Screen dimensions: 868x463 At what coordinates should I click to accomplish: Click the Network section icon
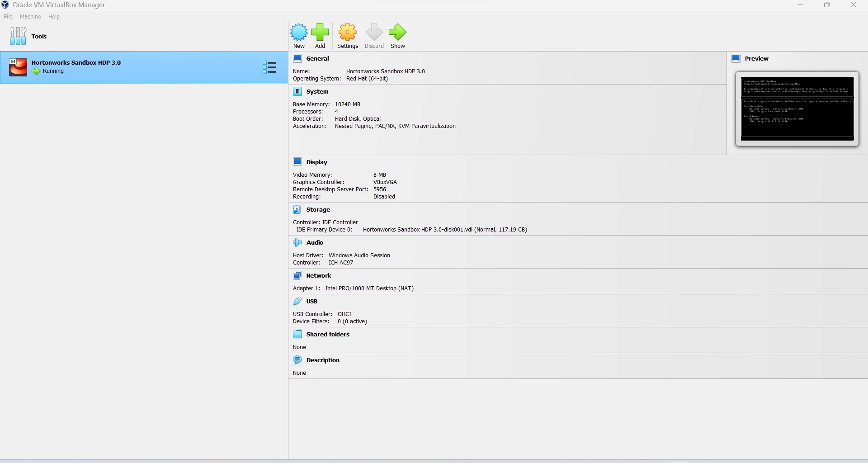[x=297, y=275]
